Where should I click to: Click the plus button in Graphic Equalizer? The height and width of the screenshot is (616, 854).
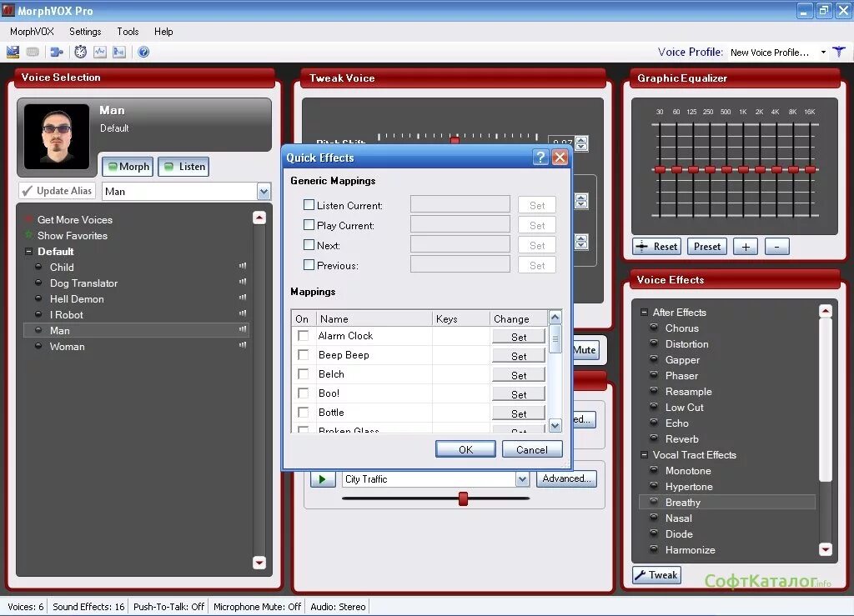(x=746, y=247)
